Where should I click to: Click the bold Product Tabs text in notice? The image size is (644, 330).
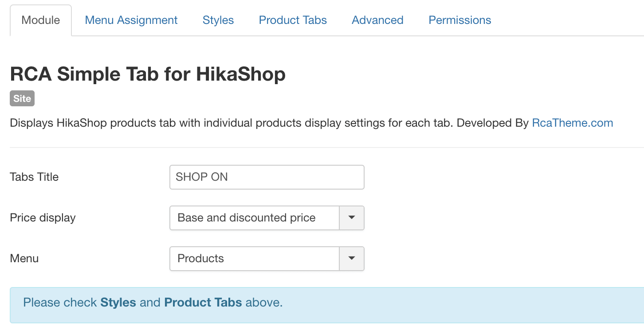203,303
